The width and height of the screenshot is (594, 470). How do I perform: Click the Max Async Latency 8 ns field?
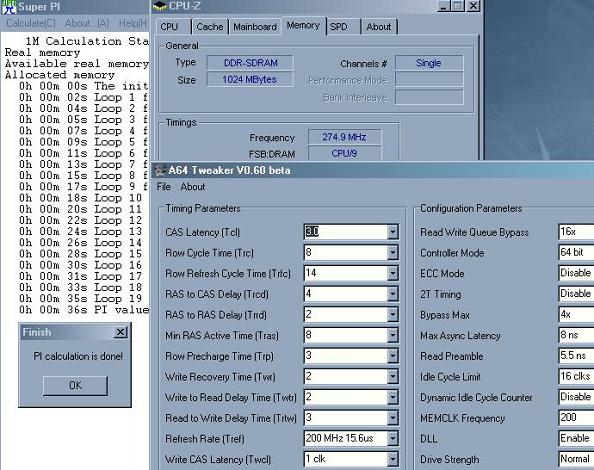(x=576, y=335)
